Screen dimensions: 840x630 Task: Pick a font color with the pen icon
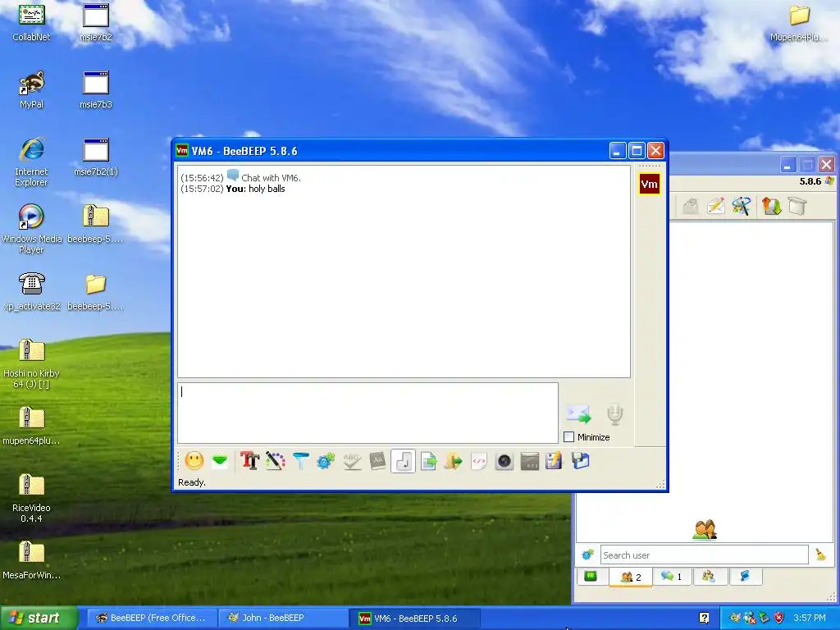pyautogui.click(x=276, y=461)
